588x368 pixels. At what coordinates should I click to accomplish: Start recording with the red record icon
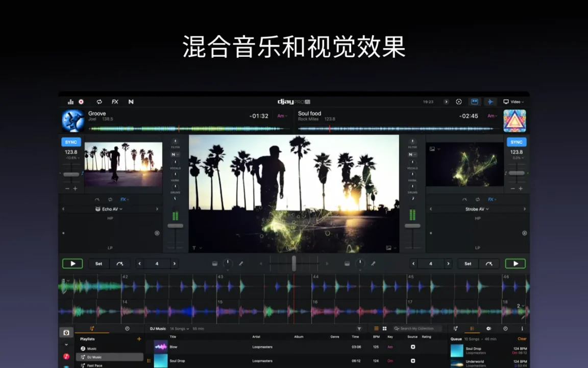click(x=81, y=102)
